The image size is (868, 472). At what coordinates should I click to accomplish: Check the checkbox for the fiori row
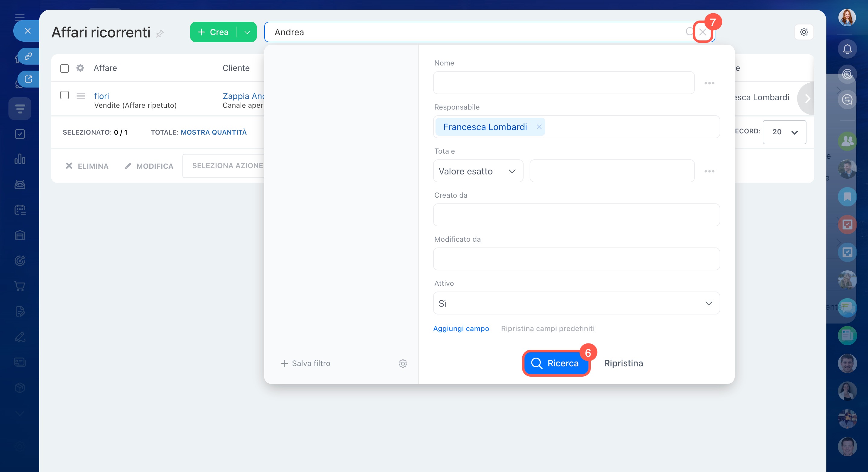(64, 95)
